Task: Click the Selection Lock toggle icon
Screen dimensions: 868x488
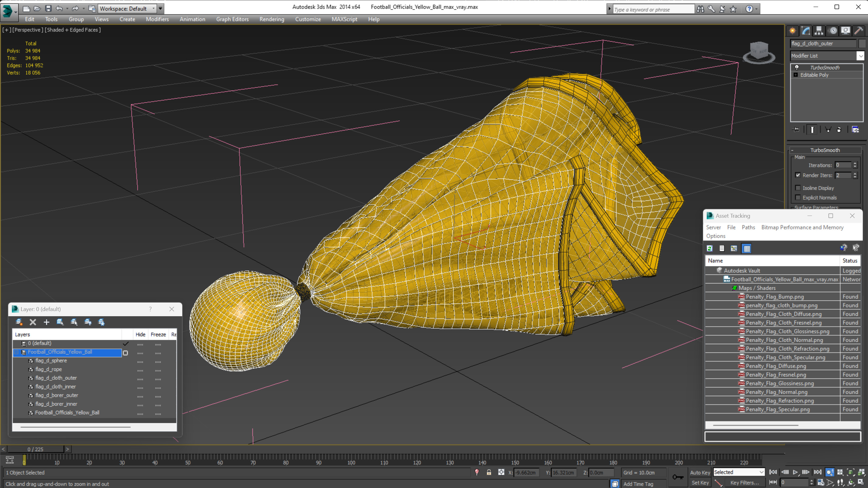Action: (x=489, y=472)
